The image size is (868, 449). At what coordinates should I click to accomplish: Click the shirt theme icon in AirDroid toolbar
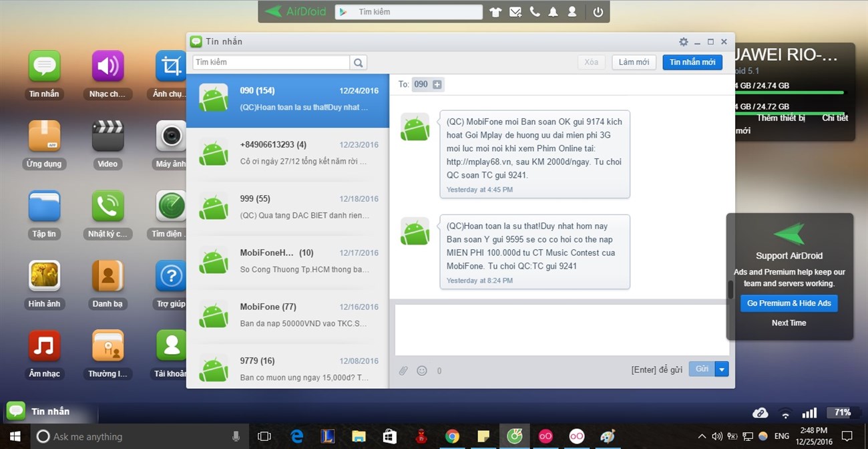495,12
